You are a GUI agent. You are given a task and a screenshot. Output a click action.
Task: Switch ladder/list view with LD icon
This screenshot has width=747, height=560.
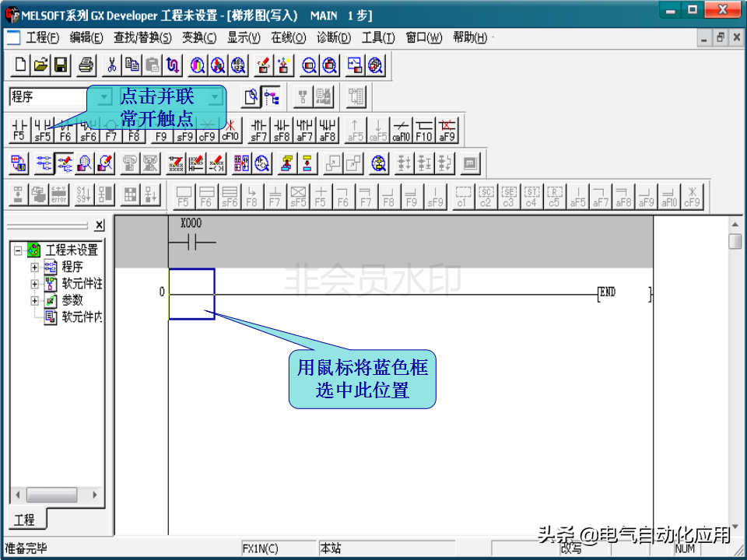[19, 163]
